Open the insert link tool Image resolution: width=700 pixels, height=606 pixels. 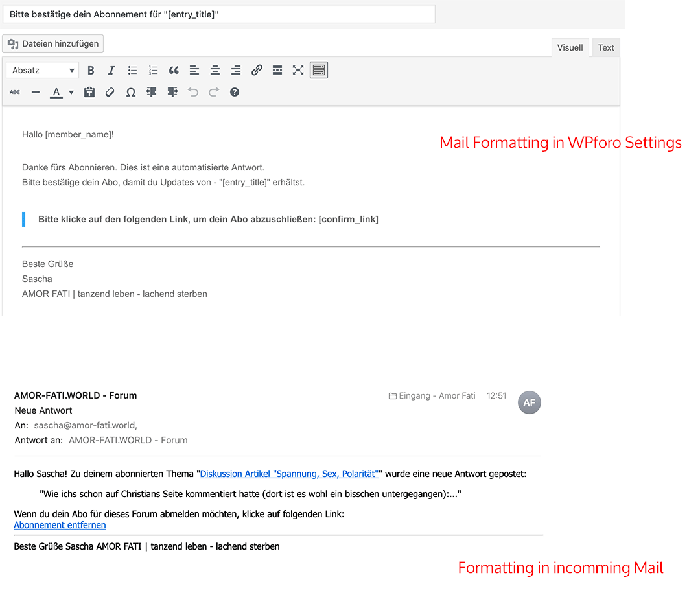click(257, 70)
